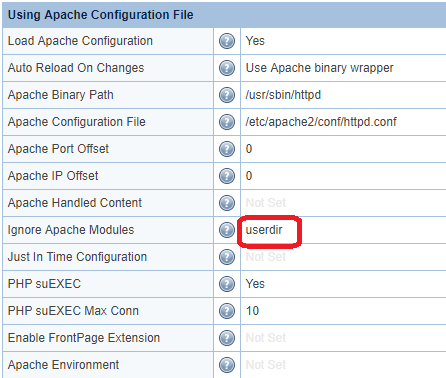Click the Not Set value for Apache Handled Content

[x=266, y=203]
